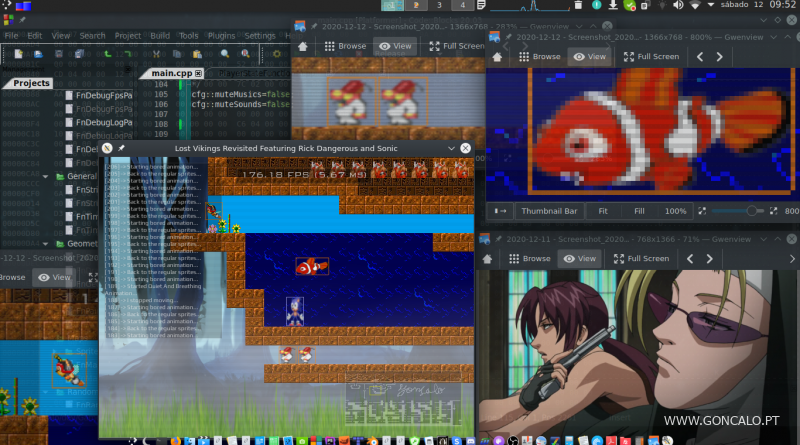Open titlebar dropdown chevron on 283% Gwenview
The image size is (800, 445).
(x=579, y=26)
